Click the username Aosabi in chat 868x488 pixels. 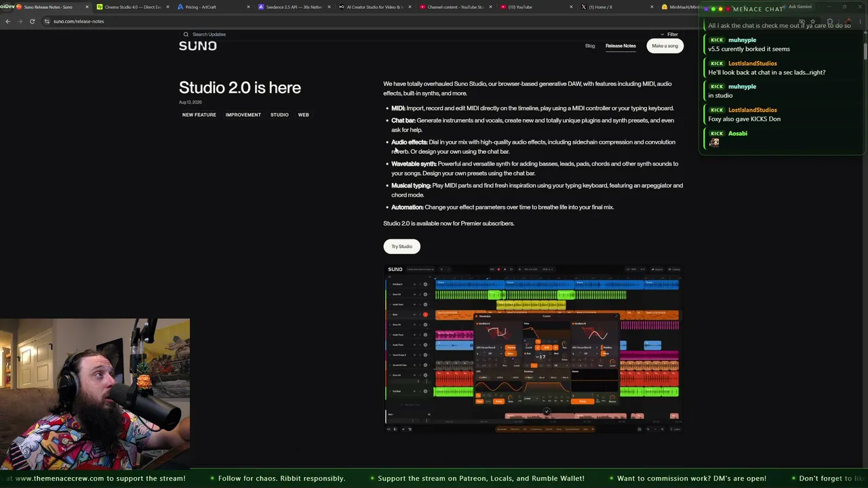tap(738, 134)
